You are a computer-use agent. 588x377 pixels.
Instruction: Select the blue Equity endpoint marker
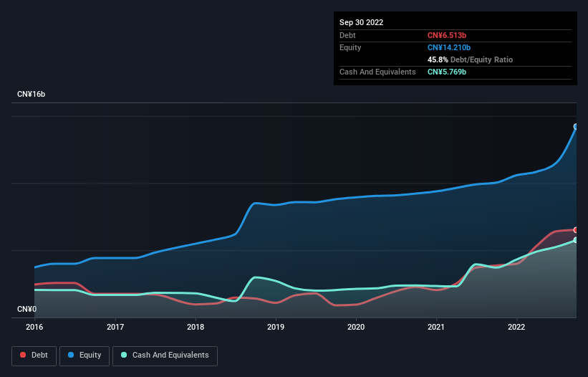(x=576, y=127)
